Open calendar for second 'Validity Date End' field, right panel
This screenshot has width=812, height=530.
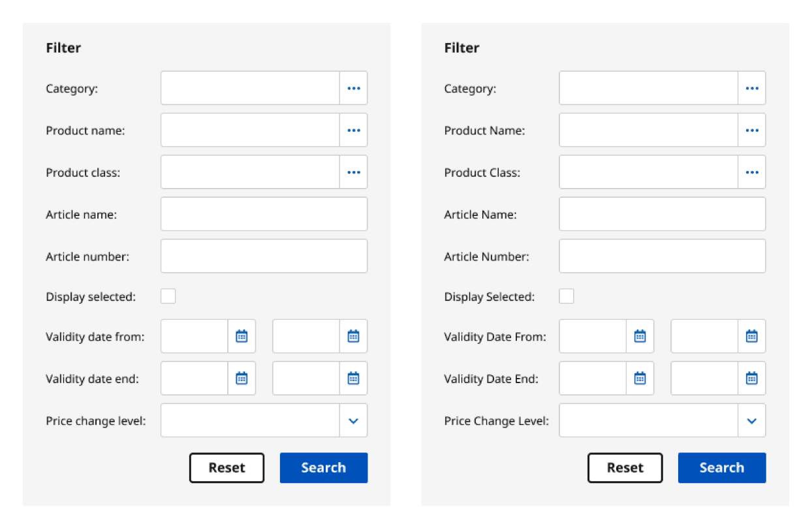(x=751, y=378)
